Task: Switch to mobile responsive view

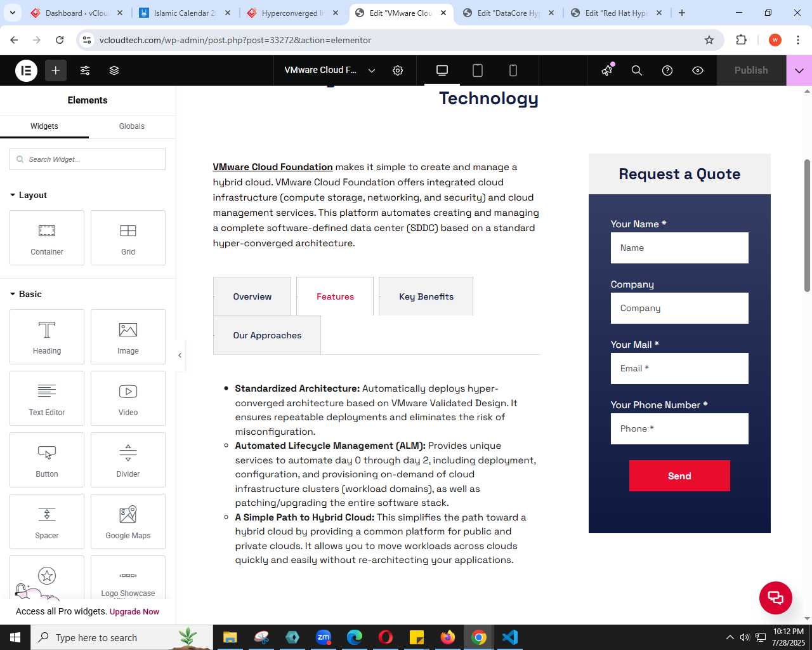Action: click(x=513, y=70)
